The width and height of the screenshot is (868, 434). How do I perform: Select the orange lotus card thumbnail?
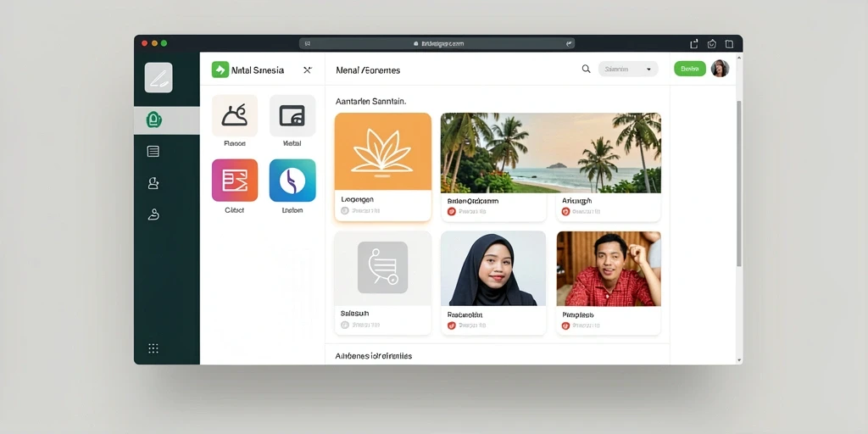coord(383,152)
